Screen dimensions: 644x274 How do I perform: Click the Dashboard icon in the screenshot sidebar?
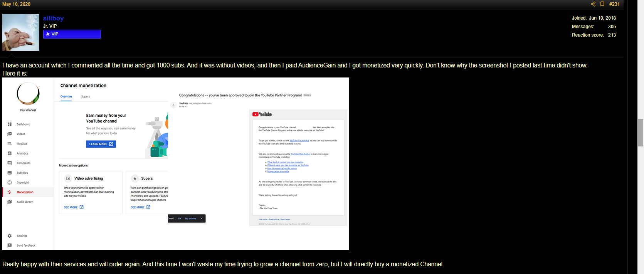pyautogui.click(x=10, y=124)
